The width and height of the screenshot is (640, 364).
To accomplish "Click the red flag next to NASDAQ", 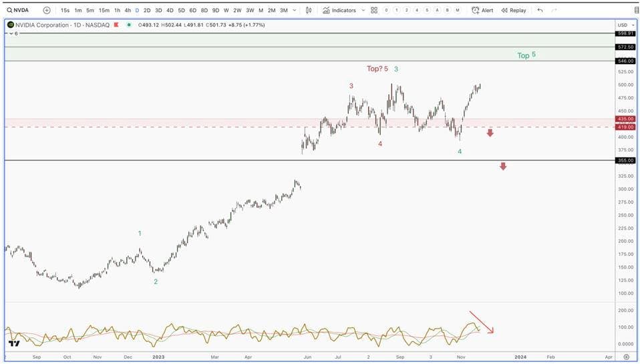I will (x=116, y=25).
